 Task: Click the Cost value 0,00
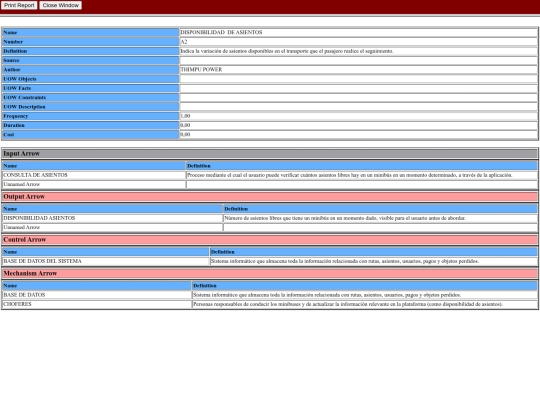coord(185,135)
